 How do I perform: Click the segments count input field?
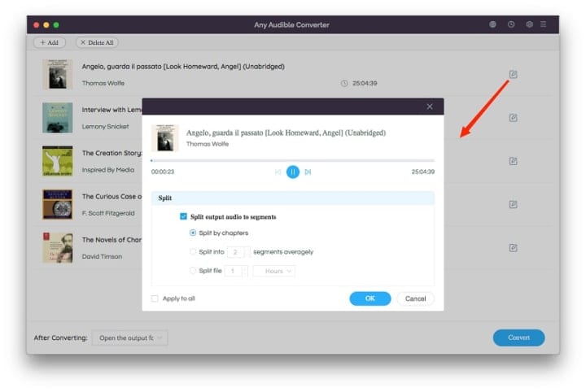pos(238,252)
